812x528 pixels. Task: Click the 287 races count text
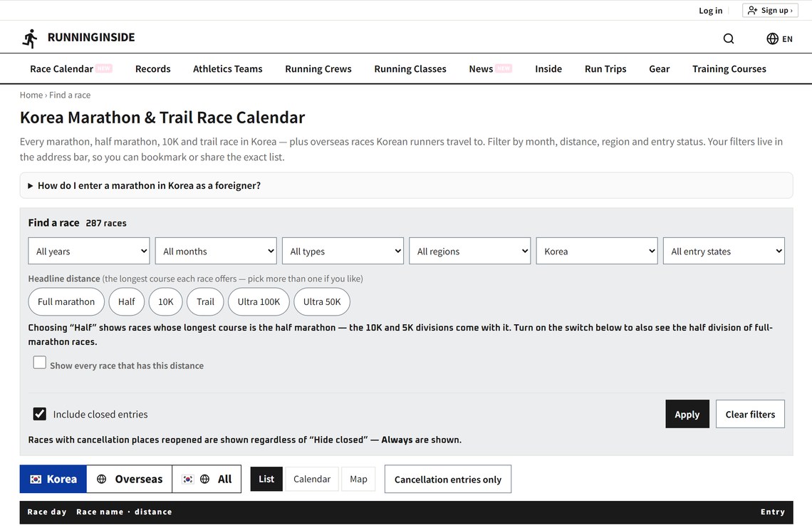[106, 223]
